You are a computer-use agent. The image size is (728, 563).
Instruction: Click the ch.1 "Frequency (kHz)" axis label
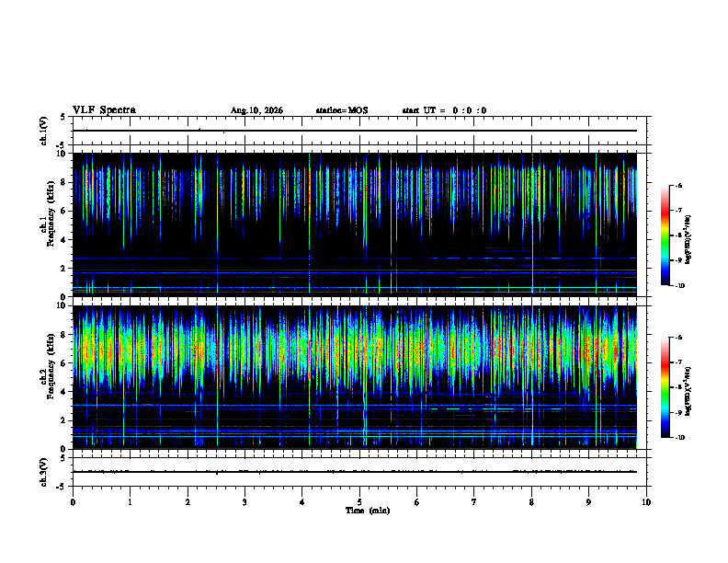point(52,214)
